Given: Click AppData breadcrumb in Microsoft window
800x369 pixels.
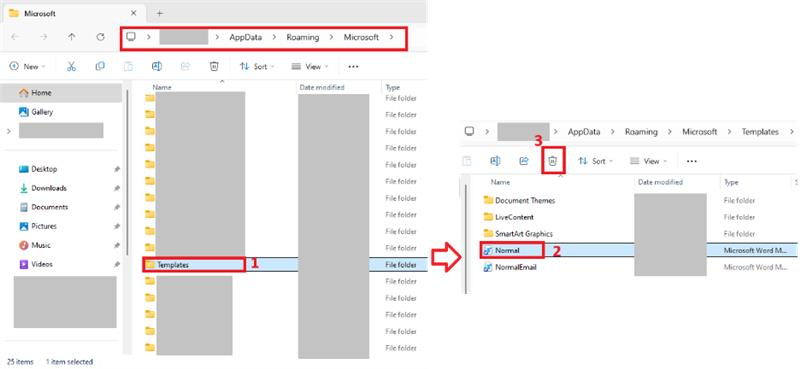Looking at the screenshot, I should pyautogui.click(x=246, y=37).
